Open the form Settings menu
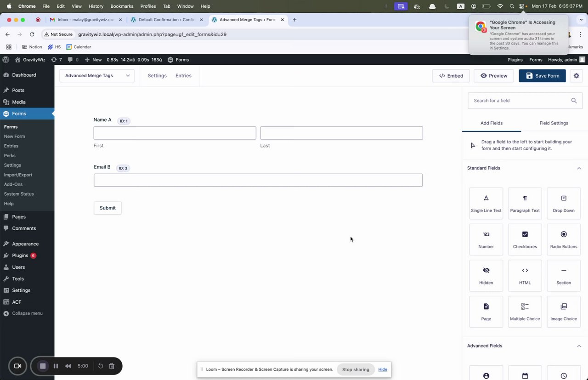The width and height of the screenshot is (588, 380). [x=157, y=76]
